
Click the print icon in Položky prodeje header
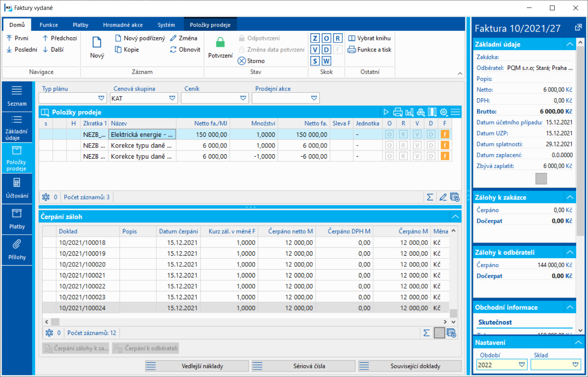tap(398, 112)
